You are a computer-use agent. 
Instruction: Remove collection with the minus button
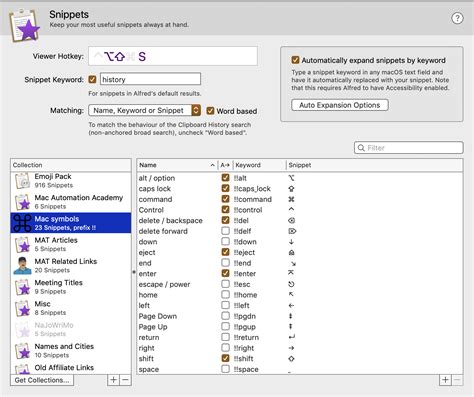pos(125,380)
